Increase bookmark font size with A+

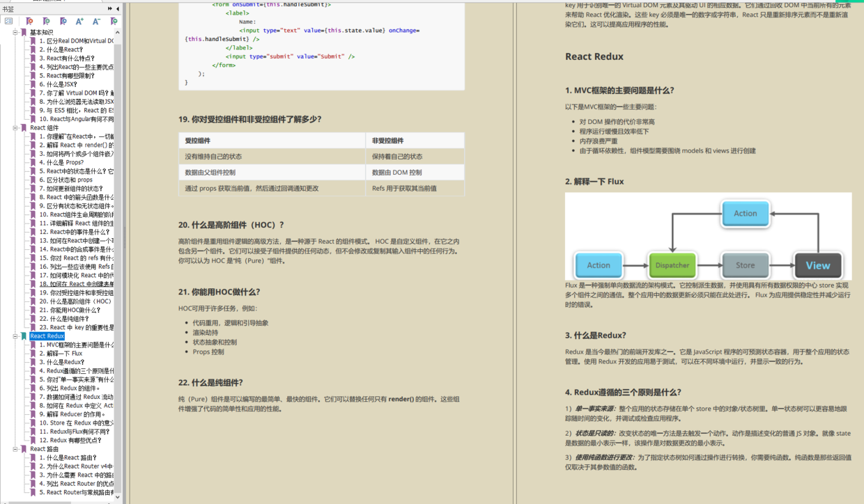coord(79,21)
